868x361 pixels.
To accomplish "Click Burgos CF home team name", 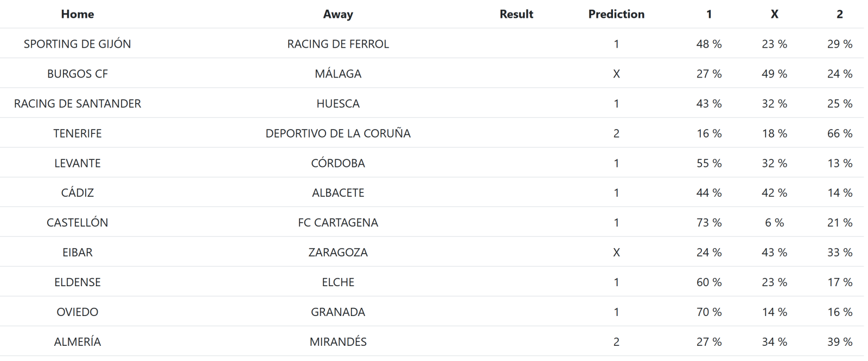I will pyautogui.click(x=77, y=74).
